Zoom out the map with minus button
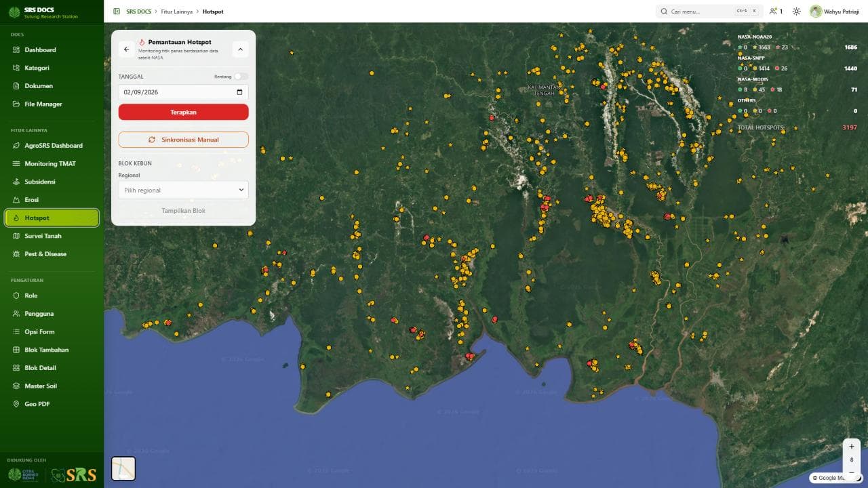Screen dimensions: 868x488 point(852,472)
